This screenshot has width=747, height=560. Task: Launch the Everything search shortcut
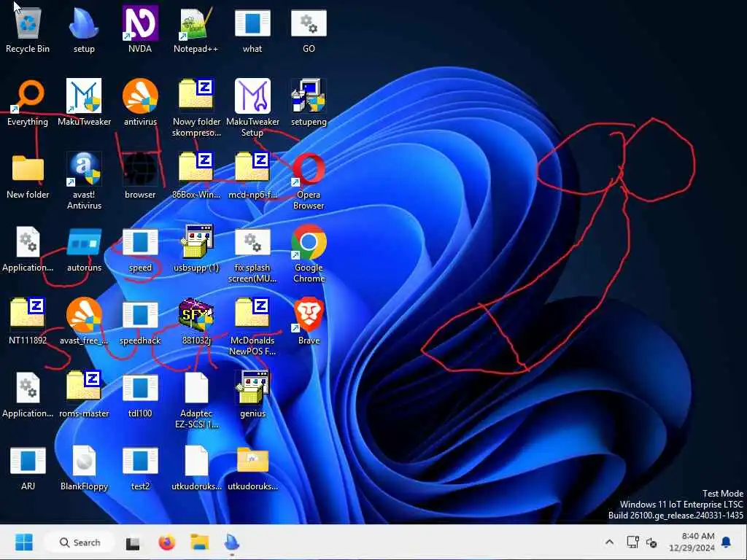coord(28,102)
